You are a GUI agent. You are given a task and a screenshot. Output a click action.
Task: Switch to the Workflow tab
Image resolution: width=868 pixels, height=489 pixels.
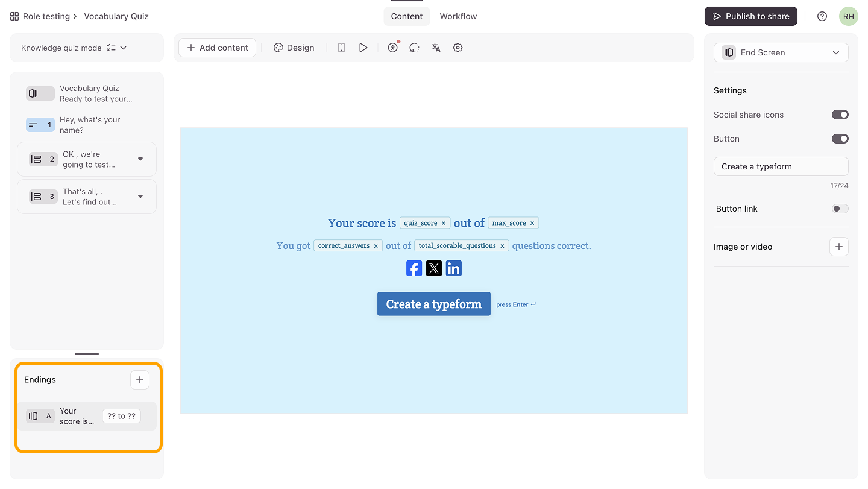[458, 16]
